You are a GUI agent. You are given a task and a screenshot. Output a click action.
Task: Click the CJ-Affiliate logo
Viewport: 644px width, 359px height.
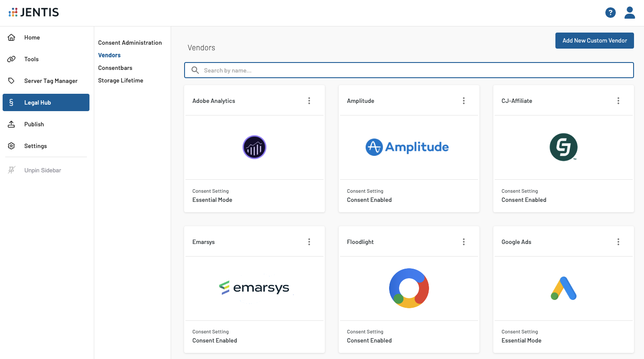click(x=564, y=147)
